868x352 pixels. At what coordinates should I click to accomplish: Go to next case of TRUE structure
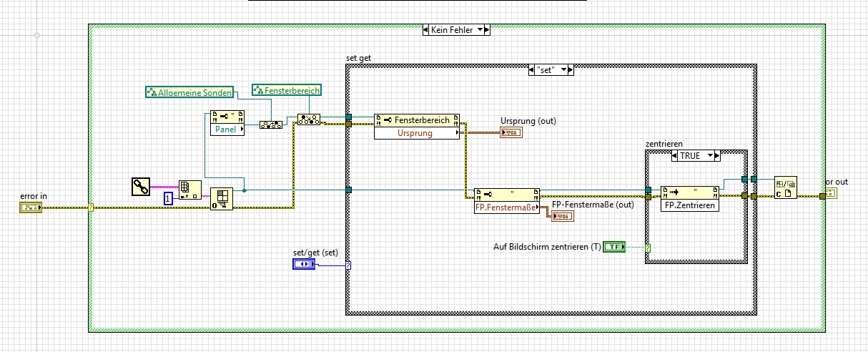(717, 155)
